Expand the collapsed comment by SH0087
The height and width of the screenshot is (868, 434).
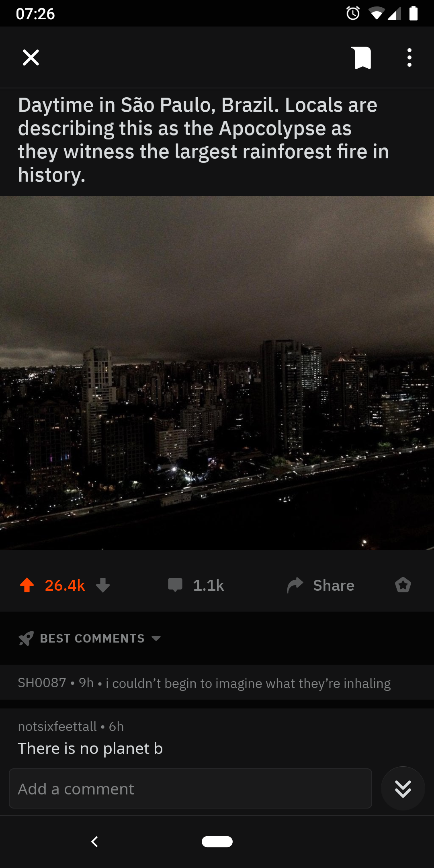click(217, 683)
